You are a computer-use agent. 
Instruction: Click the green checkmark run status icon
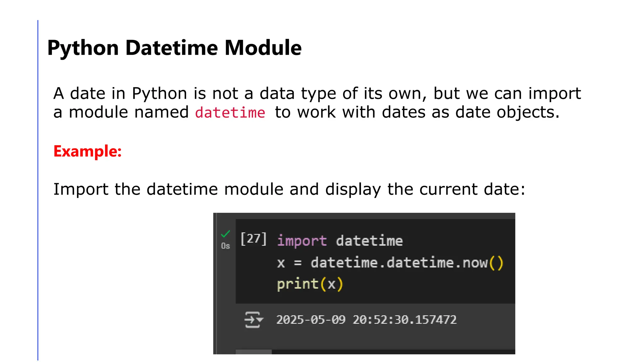click(x=225, y=234)
